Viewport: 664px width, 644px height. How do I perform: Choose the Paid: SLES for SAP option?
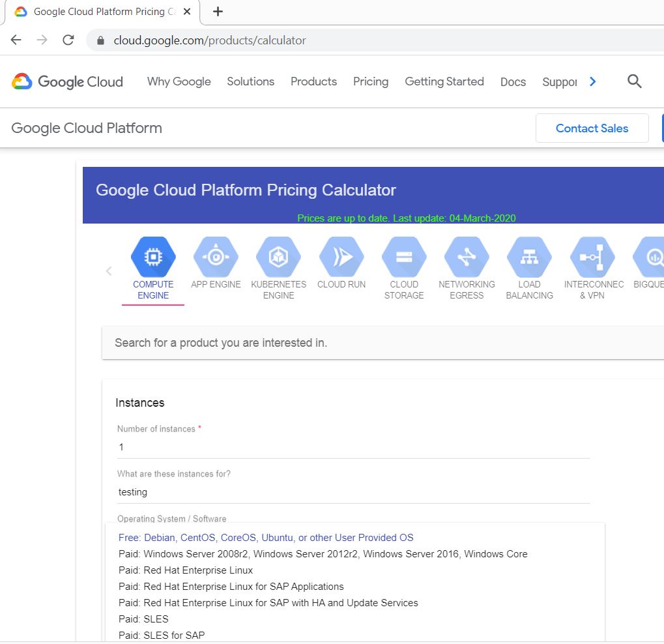(x=355, y=635)
